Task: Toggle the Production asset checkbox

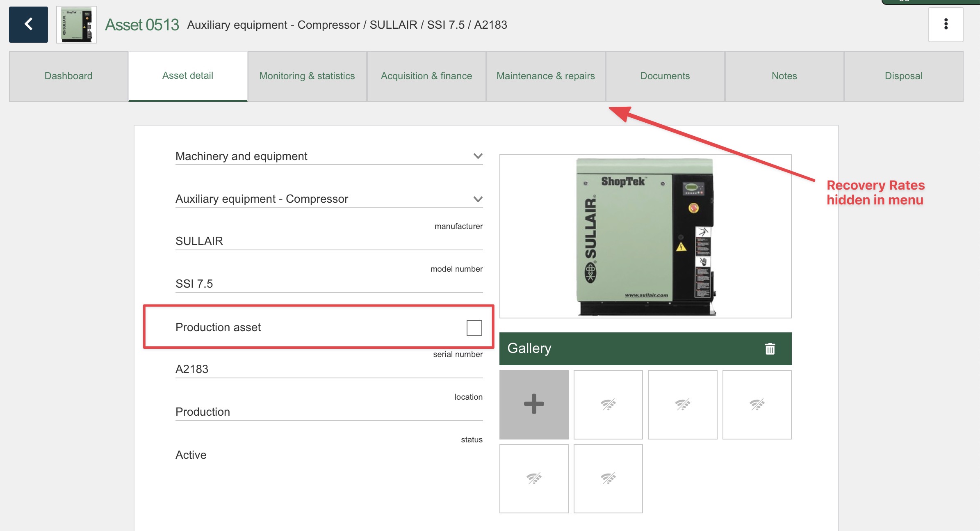Action: (474, 327)
